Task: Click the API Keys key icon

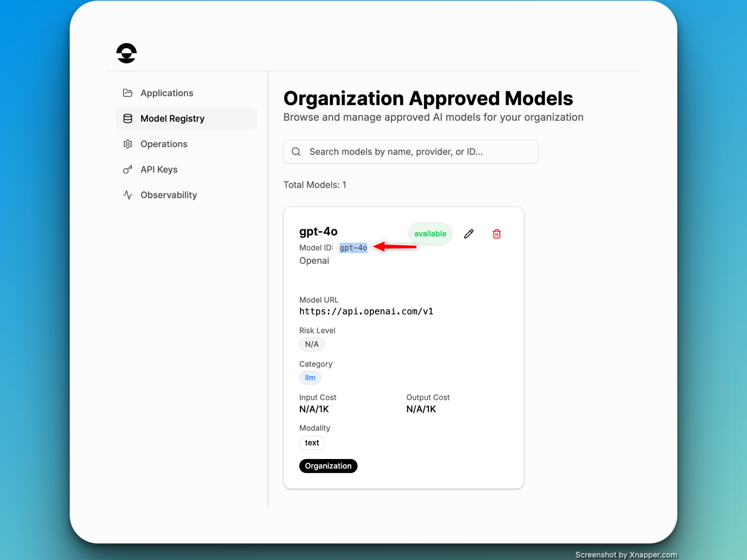Action: [x=128, y=170]
